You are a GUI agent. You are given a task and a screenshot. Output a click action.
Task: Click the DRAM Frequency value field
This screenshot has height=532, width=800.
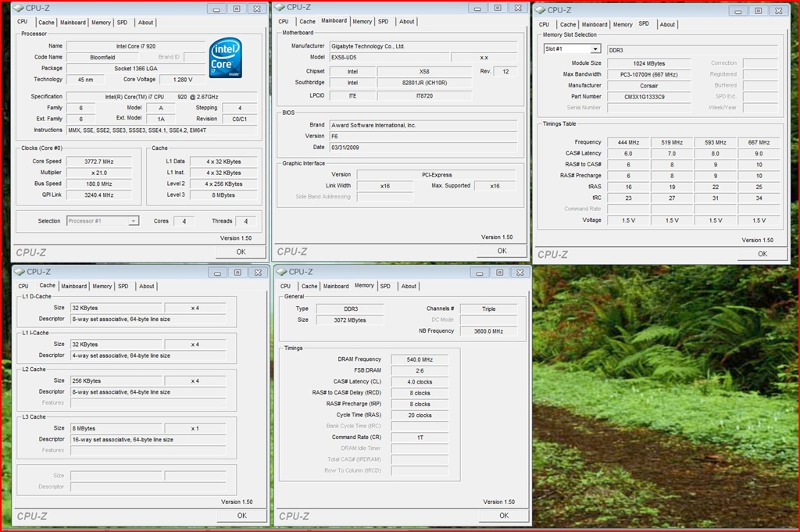tap(420, 359)
